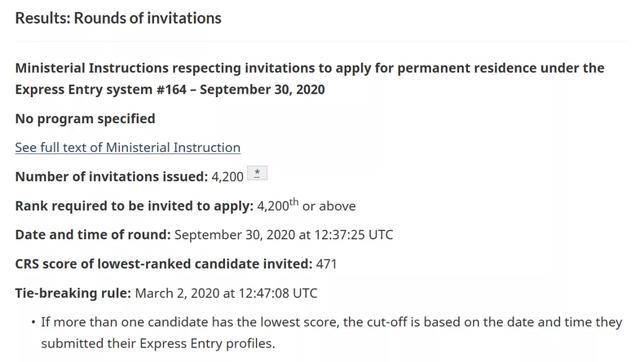
Task: Click the Tie-breaking rule label
Action: tap(73, 293)
